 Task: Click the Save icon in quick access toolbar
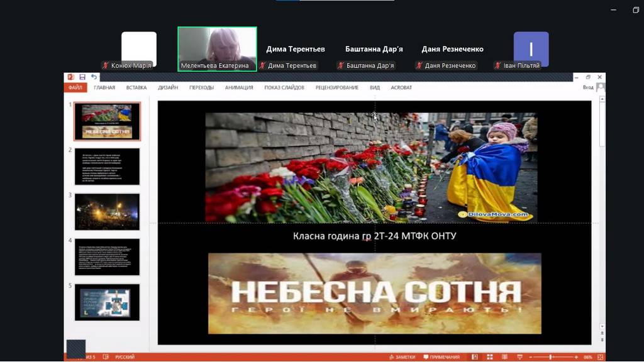pos(82,77)
